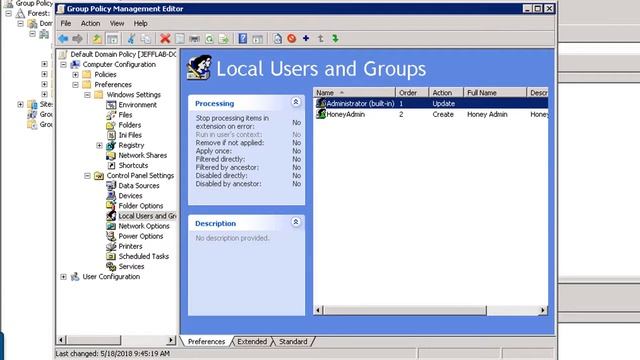The height and width of the screenshot is (360, 640).
Task: Switch to the Preferences tab
Action: tap(206, 342)
